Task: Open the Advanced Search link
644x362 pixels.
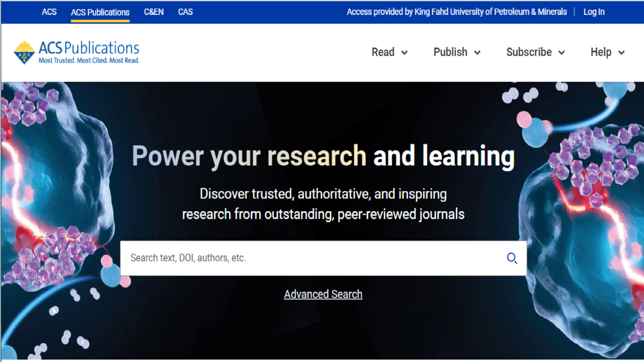Action: click(323, 294)
